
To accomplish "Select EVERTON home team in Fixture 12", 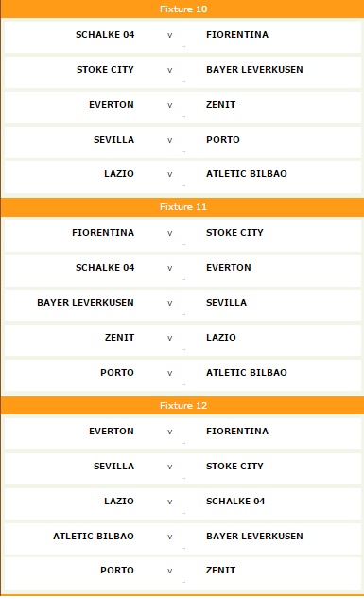I will pyautogui.click(x=112, y=432).
